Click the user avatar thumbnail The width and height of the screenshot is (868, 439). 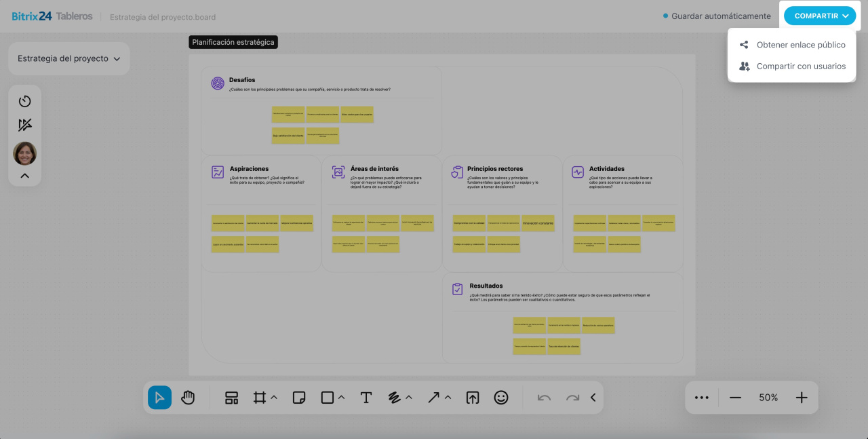(x=25, y=153)
